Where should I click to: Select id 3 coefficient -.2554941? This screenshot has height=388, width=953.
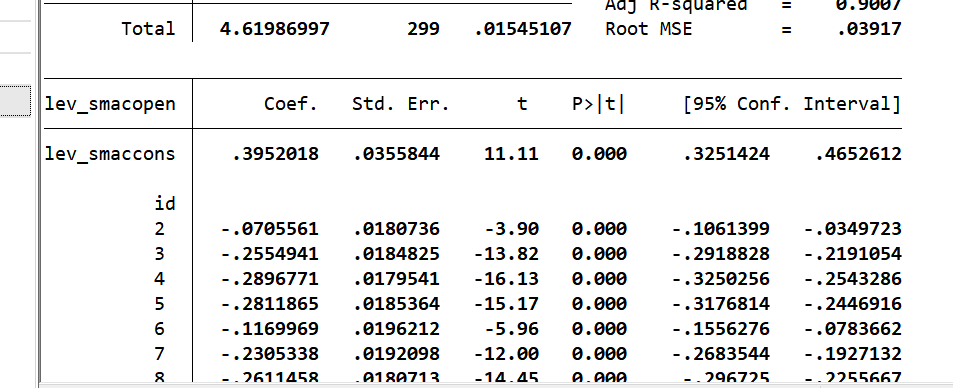tap(270, 254)
